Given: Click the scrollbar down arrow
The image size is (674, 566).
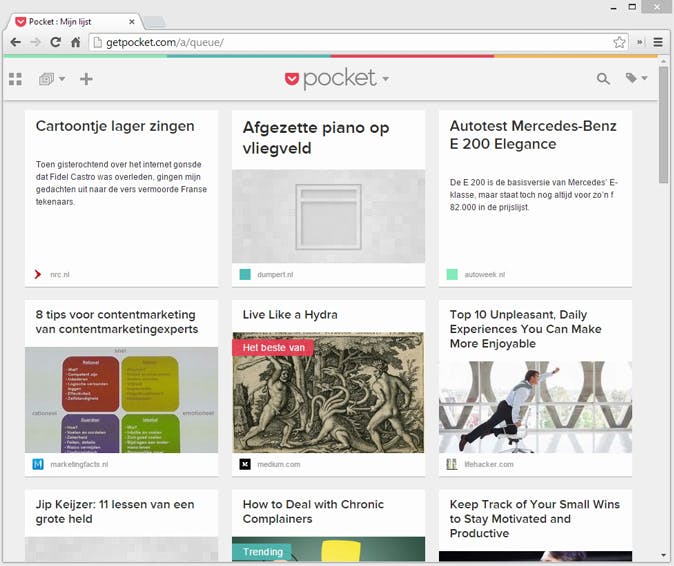Looking at the screenshot, I should tap(663, 556).
